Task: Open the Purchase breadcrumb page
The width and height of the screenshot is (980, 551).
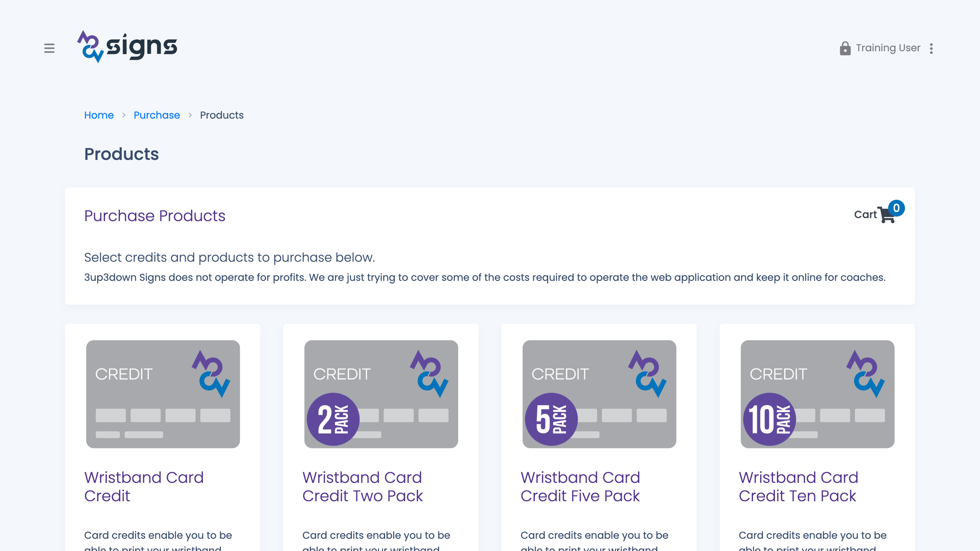Action: click(x=157, y=115)
